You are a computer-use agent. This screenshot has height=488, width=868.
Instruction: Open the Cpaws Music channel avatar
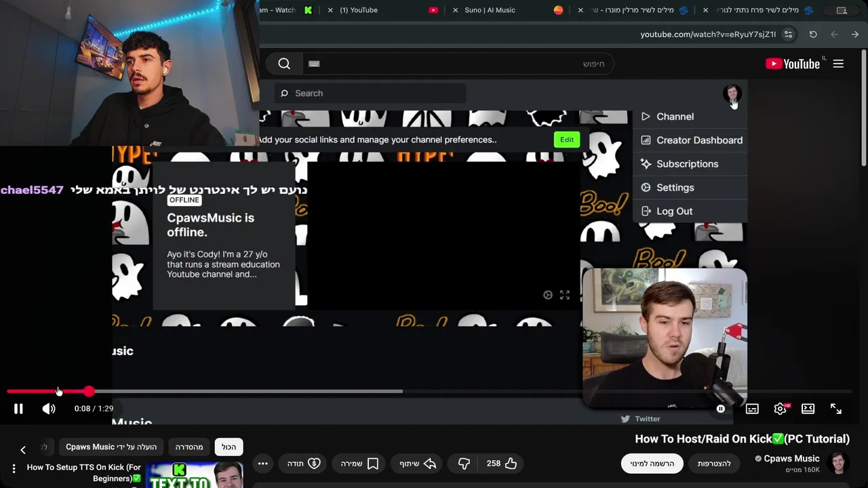tap(839, 464)
